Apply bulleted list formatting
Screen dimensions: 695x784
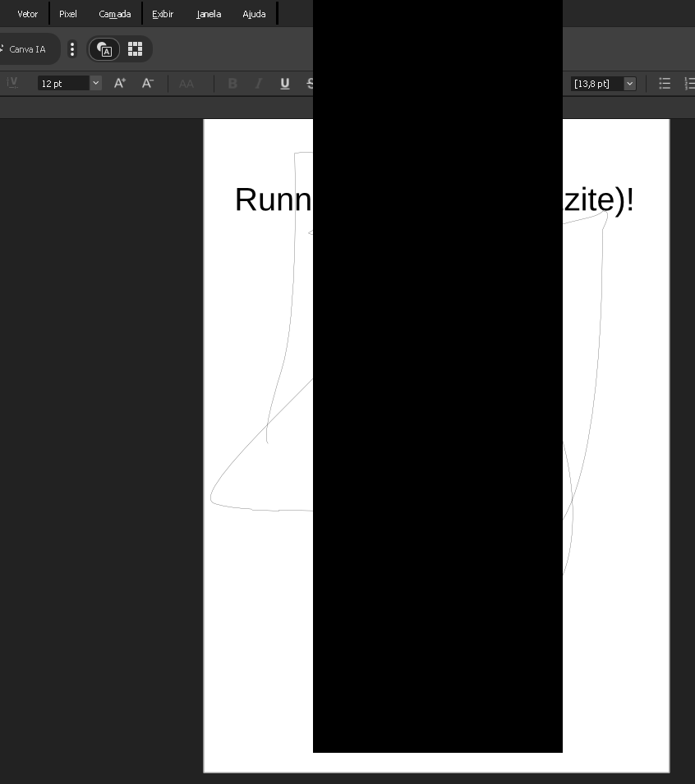pyautogui.click(x=665, y=84)
